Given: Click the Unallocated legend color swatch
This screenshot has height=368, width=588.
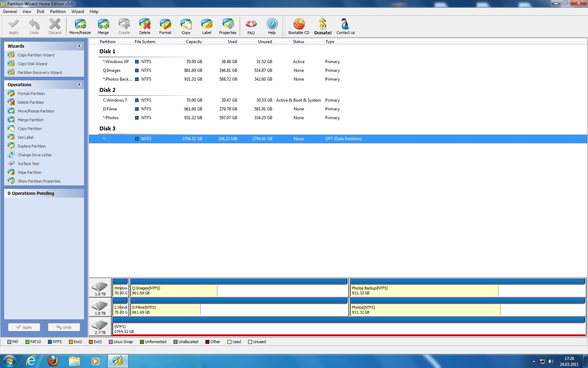Looking at the screenshot, I should tap(175, 342).
